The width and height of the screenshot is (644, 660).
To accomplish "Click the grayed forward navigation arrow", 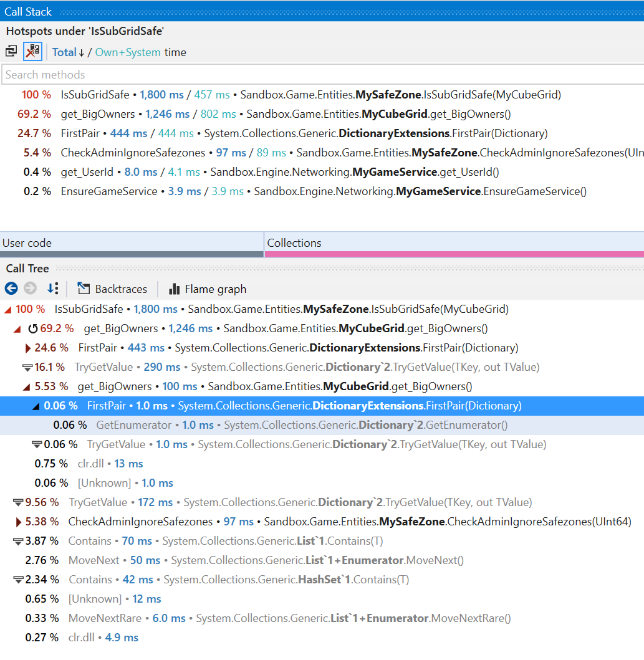I will 30,289.
